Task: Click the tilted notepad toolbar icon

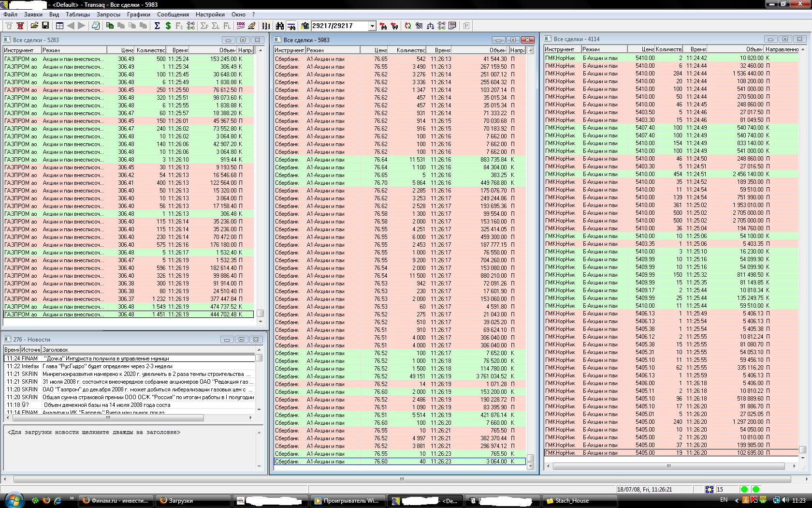Action: [x=96, y=26]
